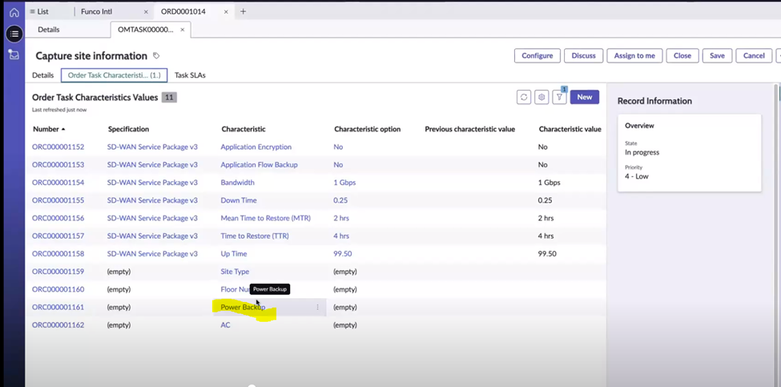Click Assign to me button

coord(635,56)
